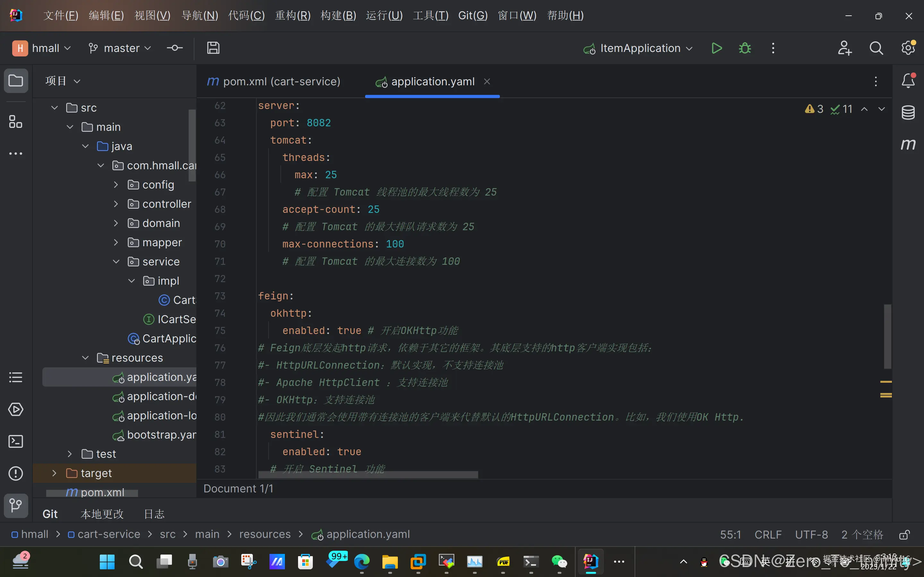924x577 pixels.
Task: Open Search Everywhere magnifier icon
Action: (x=876, y=48)
